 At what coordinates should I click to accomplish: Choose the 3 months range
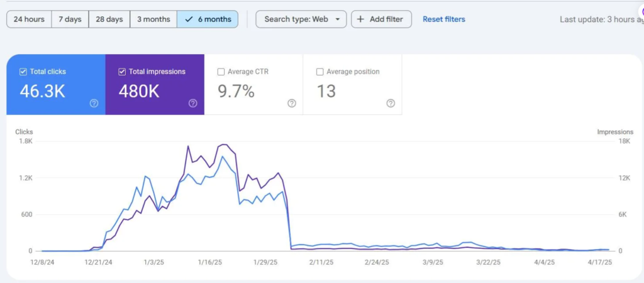point(153,19)
